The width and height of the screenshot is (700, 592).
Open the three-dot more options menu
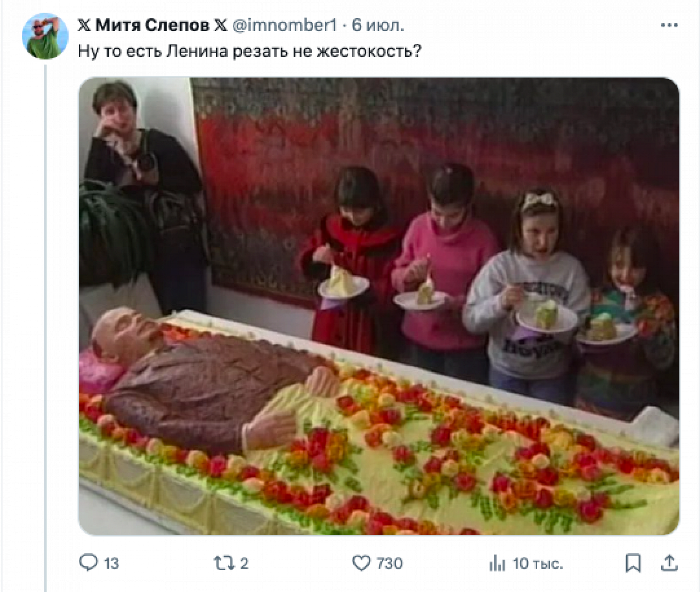669,26
